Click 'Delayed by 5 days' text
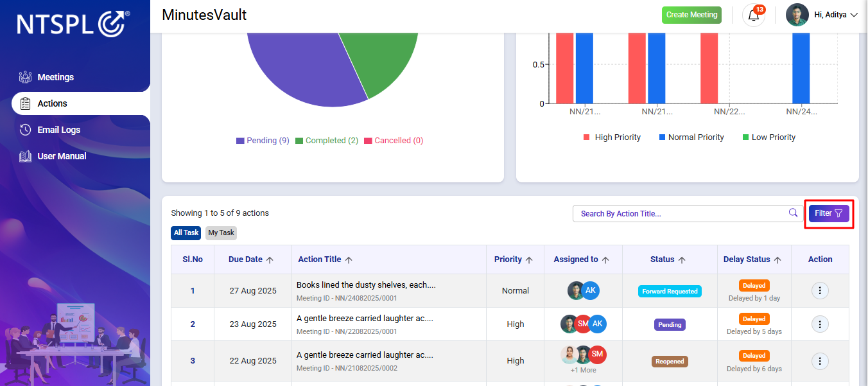Image resolution: width=868 pixels, height=386 pixels. click(754, 331)
